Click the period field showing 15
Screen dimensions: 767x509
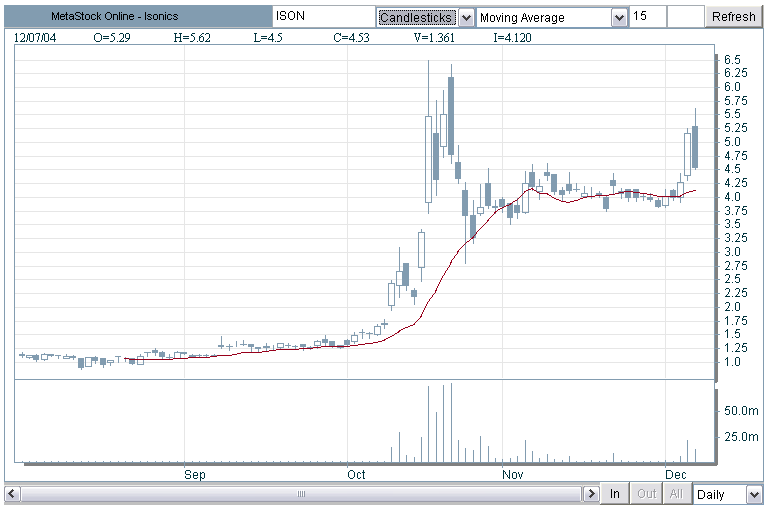(x=648, y=17)
